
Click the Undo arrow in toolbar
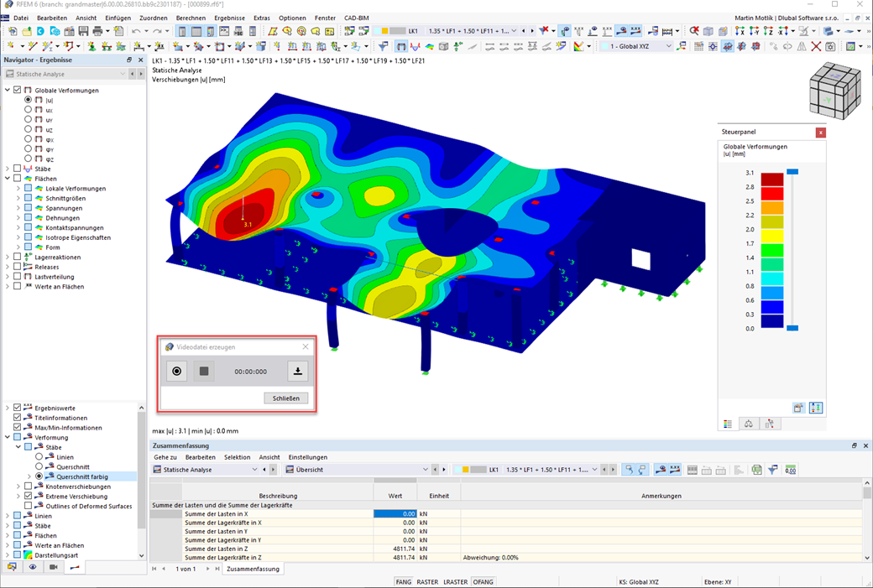[x=136, y=31]
